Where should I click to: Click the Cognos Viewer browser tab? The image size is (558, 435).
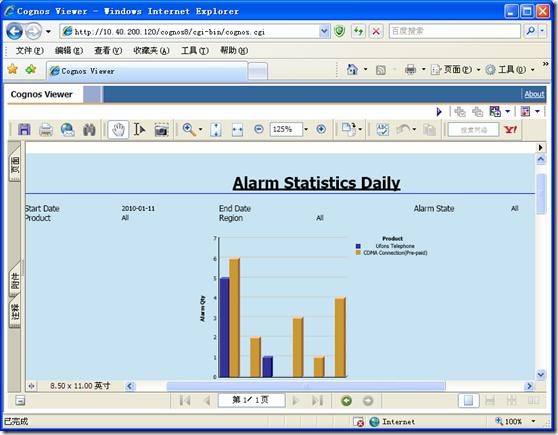coord(147,71)
